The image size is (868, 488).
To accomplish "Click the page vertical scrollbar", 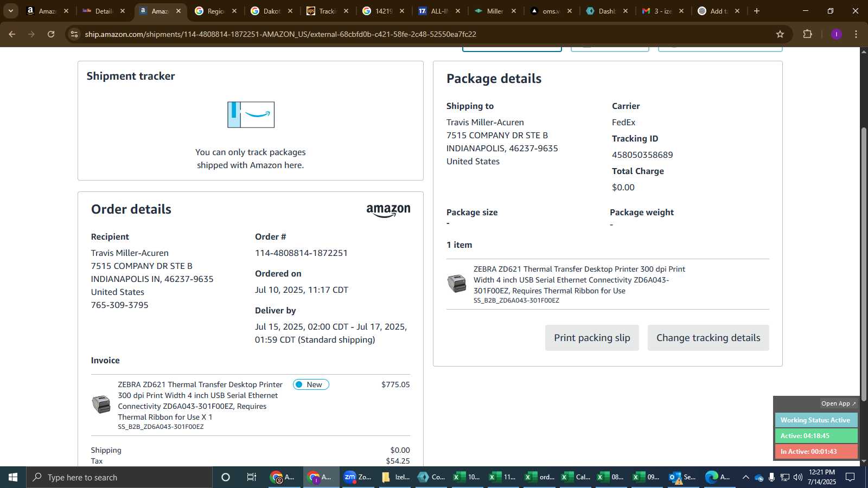I will click(x=864, y=264).
